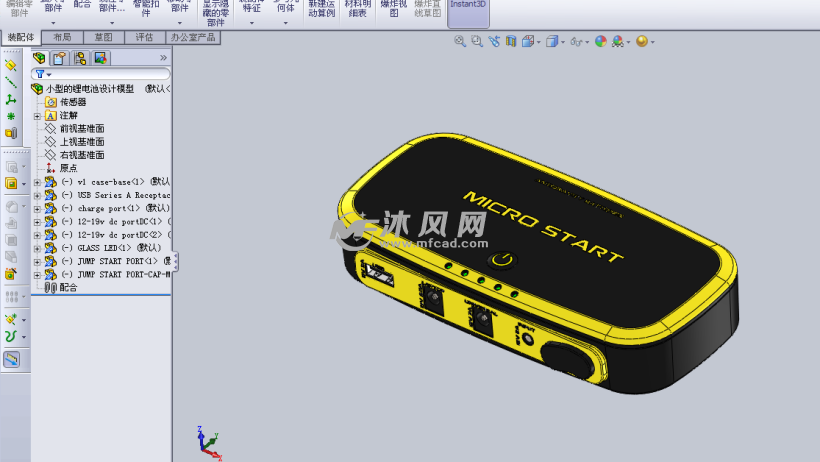This screenshot has height=462, width=820.
Task: Click Apply Scene icon
Action: [618, 41]
